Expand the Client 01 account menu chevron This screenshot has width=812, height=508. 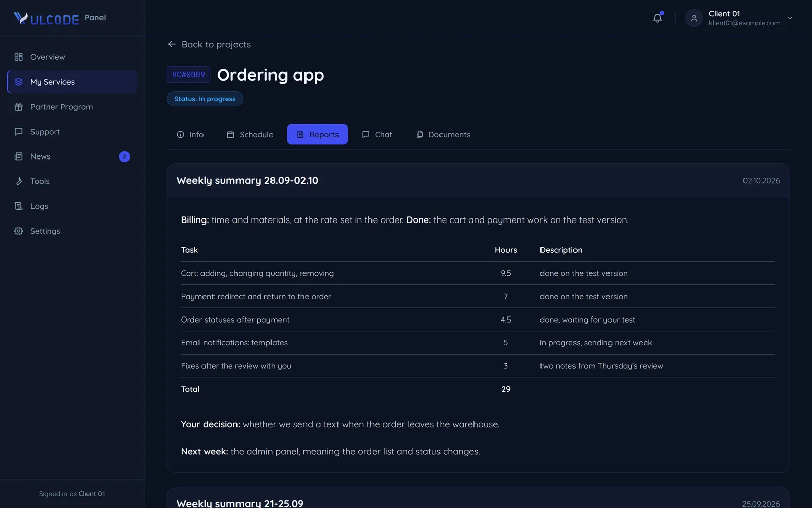tap(790, 18)
